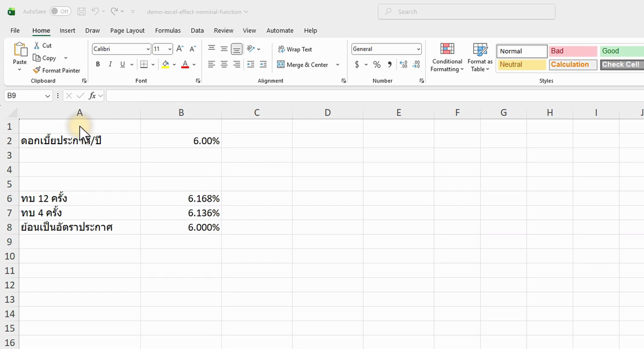The width and height of the screenshot is (644, 349).
Task: Apply the Normal cell style
Action: [522, 51]
